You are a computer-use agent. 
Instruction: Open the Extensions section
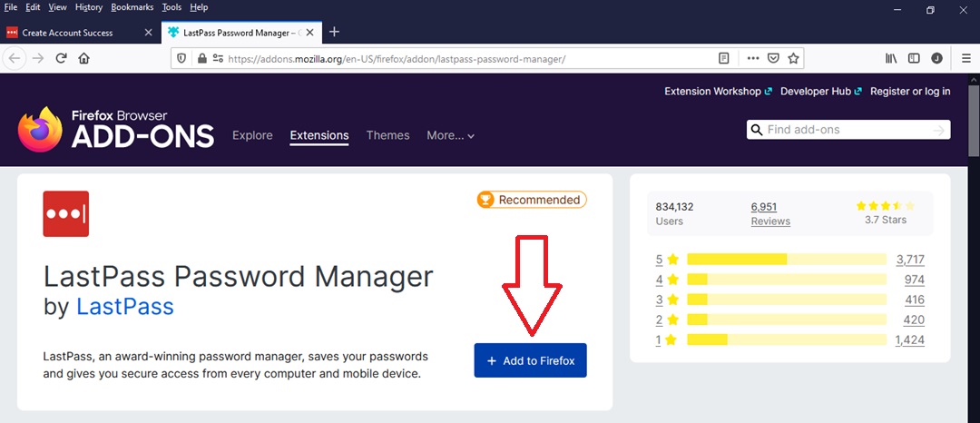pos(319,135)
